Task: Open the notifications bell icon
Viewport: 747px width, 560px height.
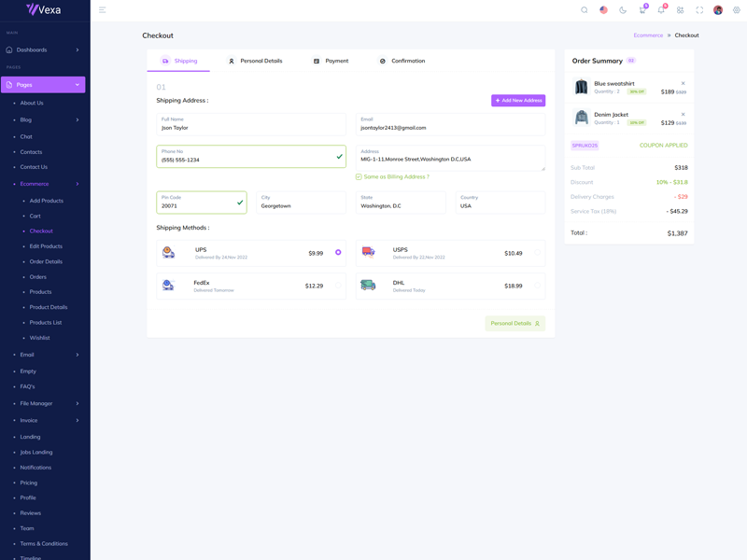Action: (x=661, y=10)
